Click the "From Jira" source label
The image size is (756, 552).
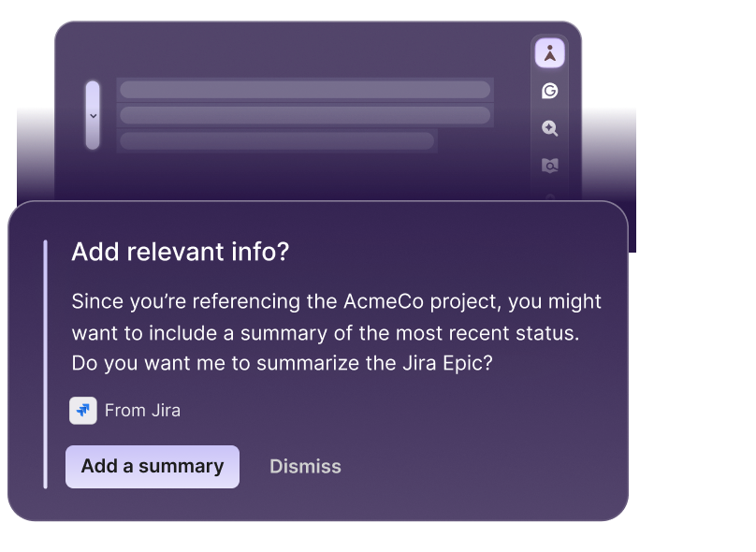(x=140, y=410)
